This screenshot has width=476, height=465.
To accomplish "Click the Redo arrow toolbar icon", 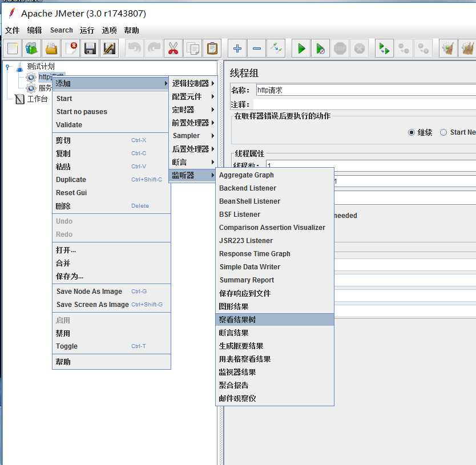I will [154, 48].
